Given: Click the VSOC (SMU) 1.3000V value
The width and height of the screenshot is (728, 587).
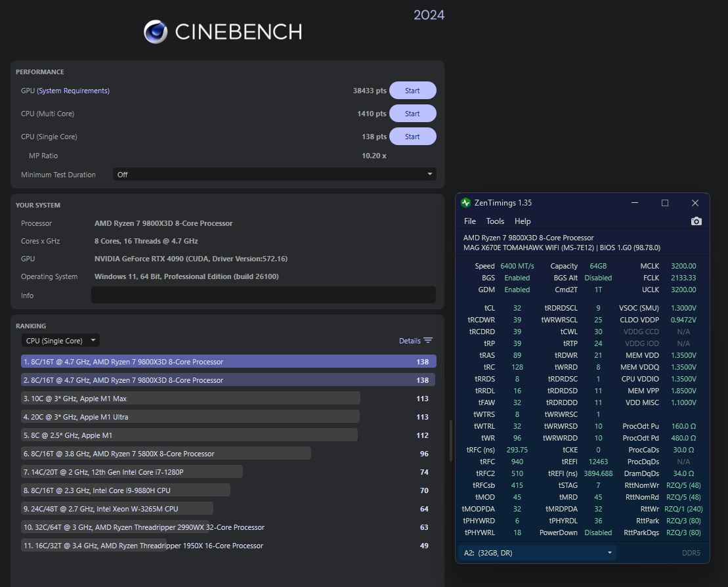Looking at the screenshot, I should tap(683, 308).
